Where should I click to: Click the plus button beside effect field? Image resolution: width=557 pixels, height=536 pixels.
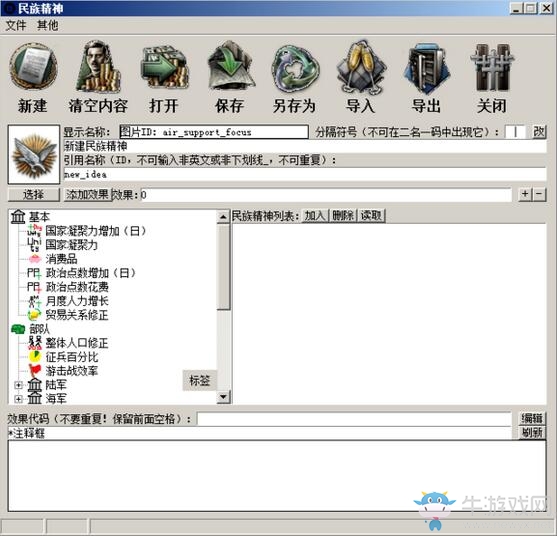pyautogui.click(x=525, y=194)
